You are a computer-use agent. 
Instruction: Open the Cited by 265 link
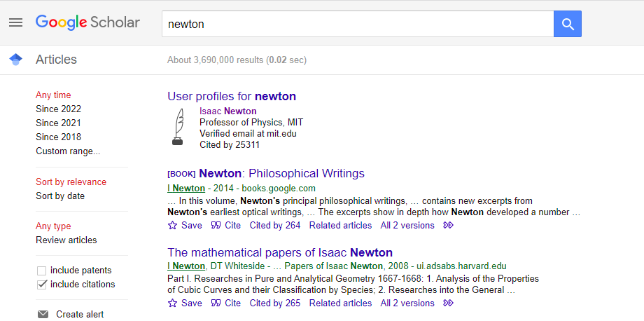pyautogui.click(x=275, y=303)
